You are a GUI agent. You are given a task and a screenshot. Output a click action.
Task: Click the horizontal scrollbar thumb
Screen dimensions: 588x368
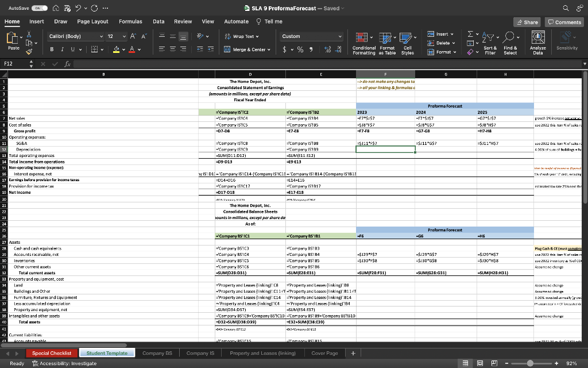click(64, 345)
